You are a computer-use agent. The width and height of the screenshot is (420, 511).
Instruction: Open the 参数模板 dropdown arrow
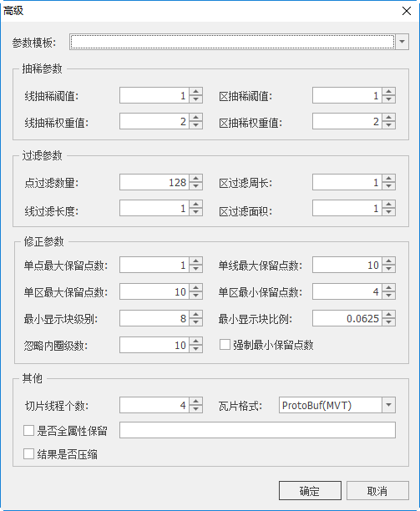point(402,42)
